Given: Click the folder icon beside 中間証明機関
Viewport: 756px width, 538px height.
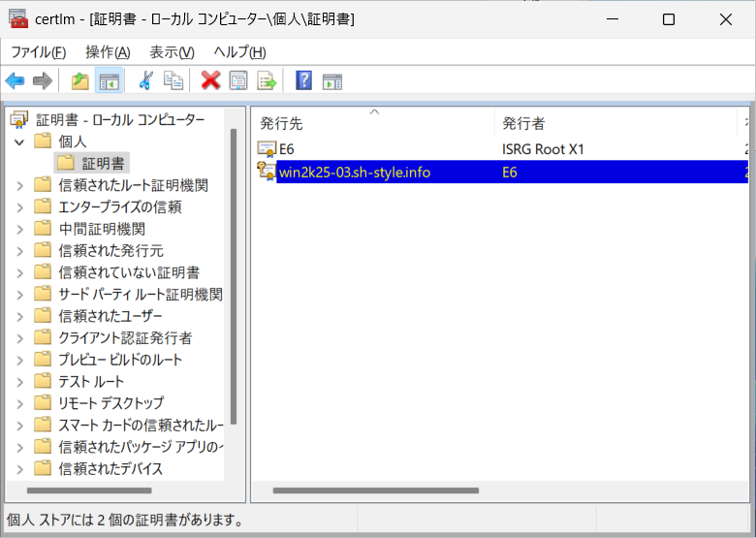Looking at the screenshot, I should 43,228.
